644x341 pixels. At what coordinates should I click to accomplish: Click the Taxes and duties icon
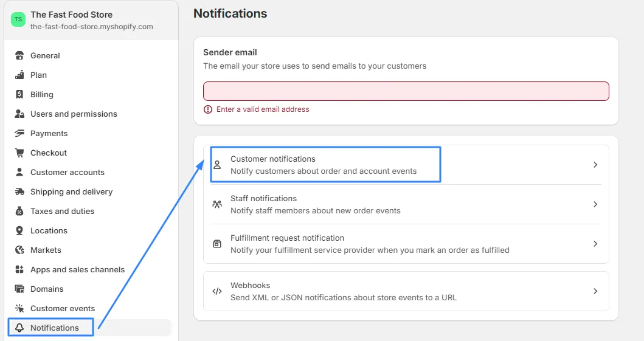pyautogui.click(x=19, y=211)
